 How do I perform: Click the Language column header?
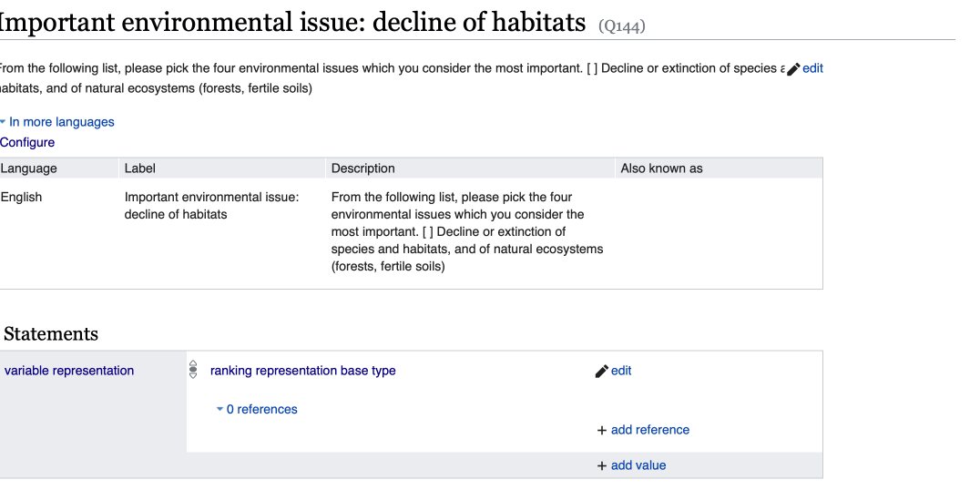[29, 168]
